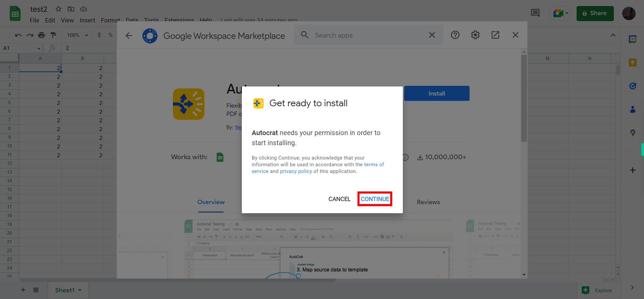Open Google Maps in the side panel
This screenshot has height=299, width=644.
click(x=633, y=133)
